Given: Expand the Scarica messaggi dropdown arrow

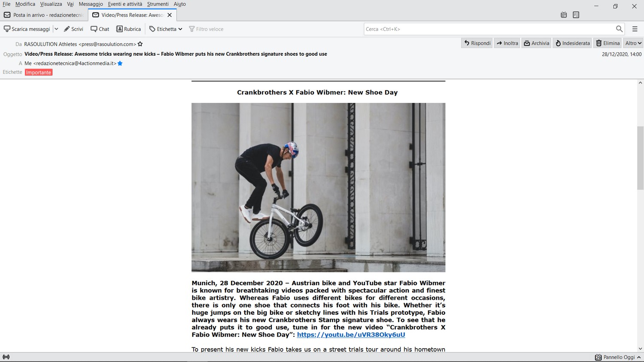Looking at the screenshot, I should coord(56,29).
